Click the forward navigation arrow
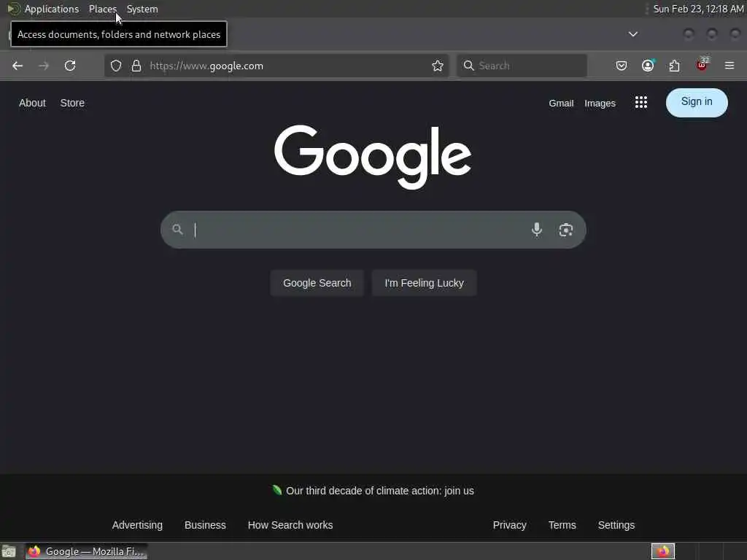747x560 pixels. (44, 66)
